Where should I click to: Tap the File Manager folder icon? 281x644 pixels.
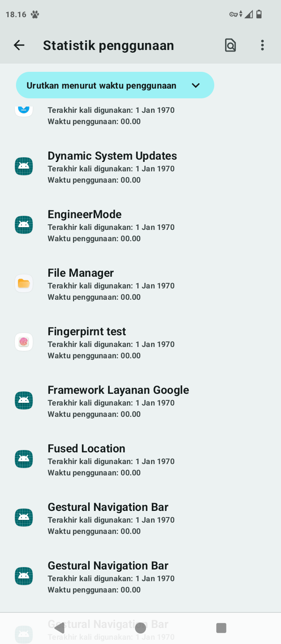pos(24,283)
